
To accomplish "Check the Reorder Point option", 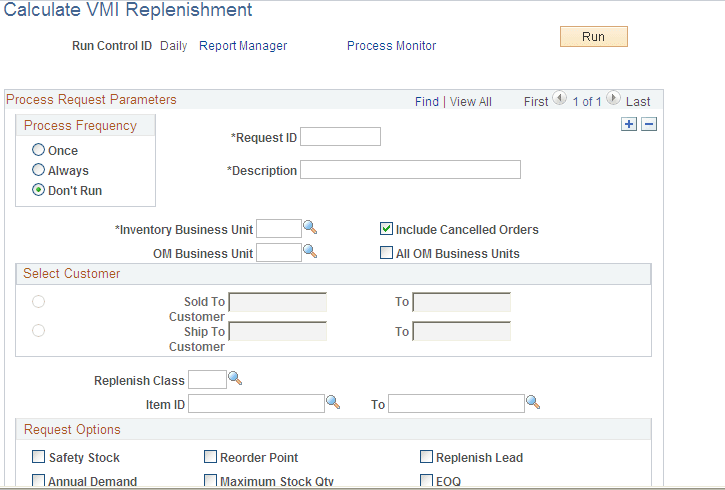I will click(x=210, y=457).
